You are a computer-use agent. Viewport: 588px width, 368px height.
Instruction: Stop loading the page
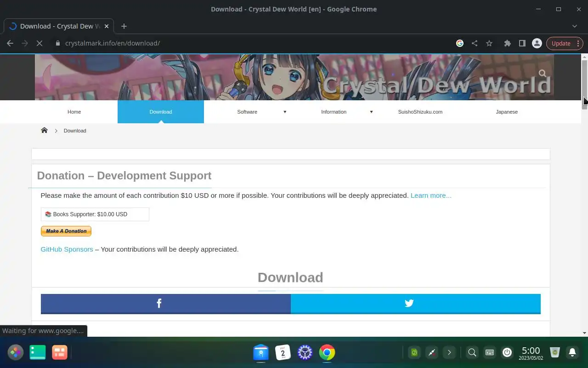pos(40,43)
